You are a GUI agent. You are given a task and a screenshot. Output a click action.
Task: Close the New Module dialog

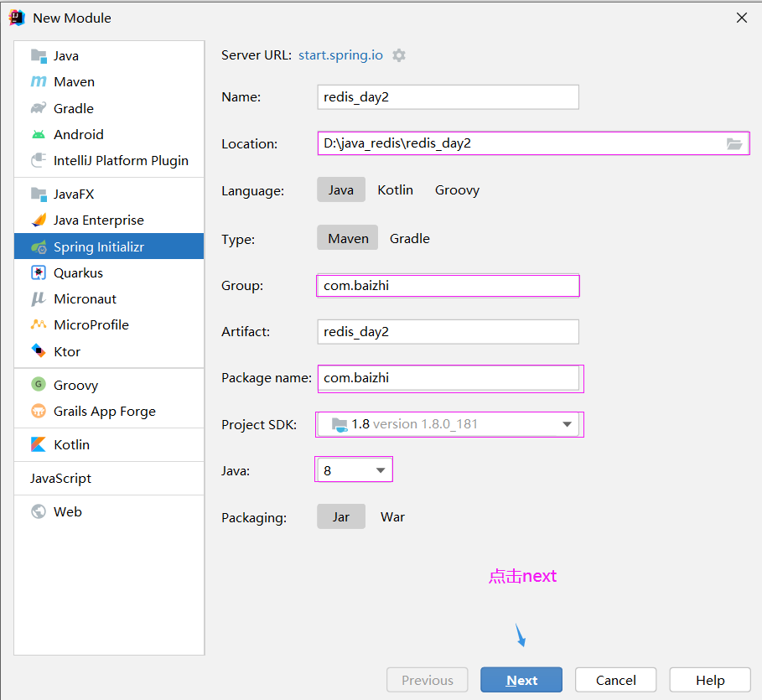(x=742, y=18)
